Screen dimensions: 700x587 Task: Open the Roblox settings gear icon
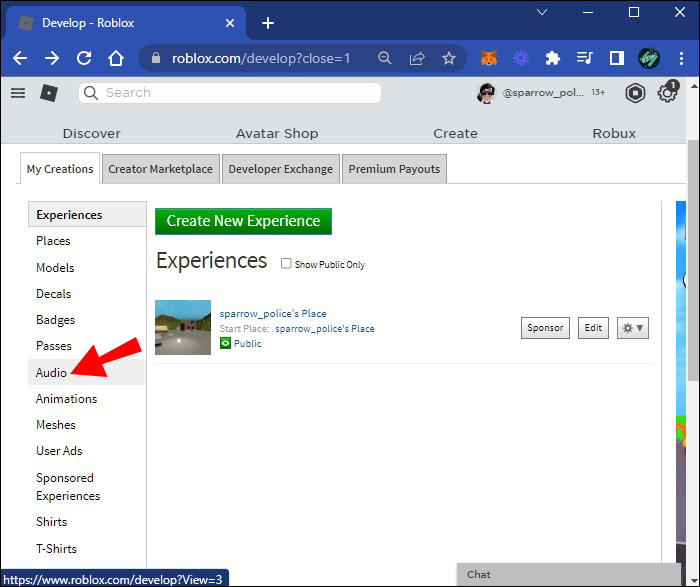(x=667, y=93)
